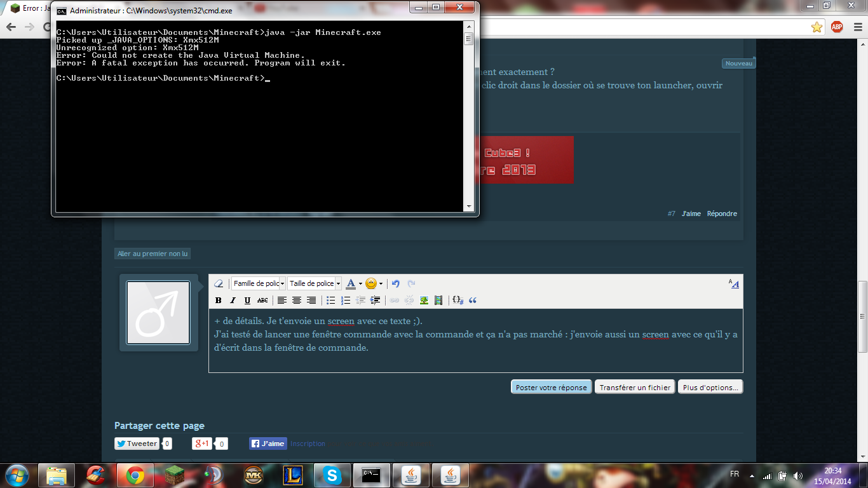868x488 pixels.
Task: Open the smiley picker dropdown arrow
Action: (x=381, y=284)
